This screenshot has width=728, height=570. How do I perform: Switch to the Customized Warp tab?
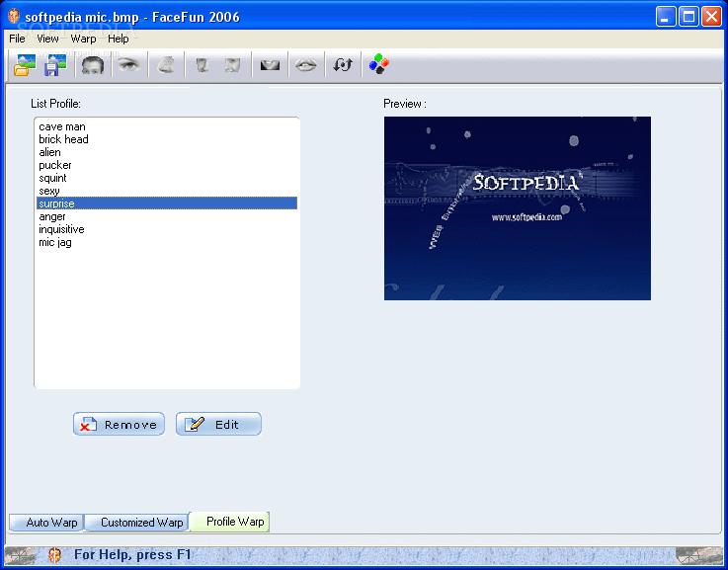coord(136,523)
